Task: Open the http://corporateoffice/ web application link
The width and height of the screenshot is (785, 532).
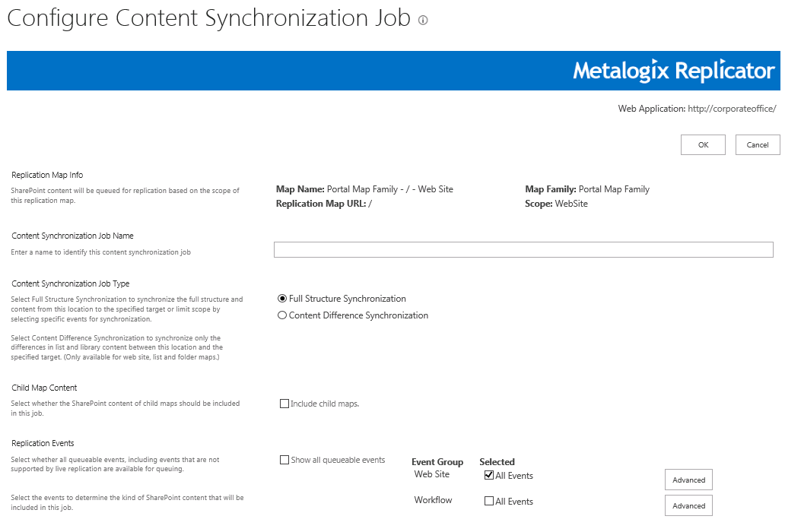Action: point(731,109)
